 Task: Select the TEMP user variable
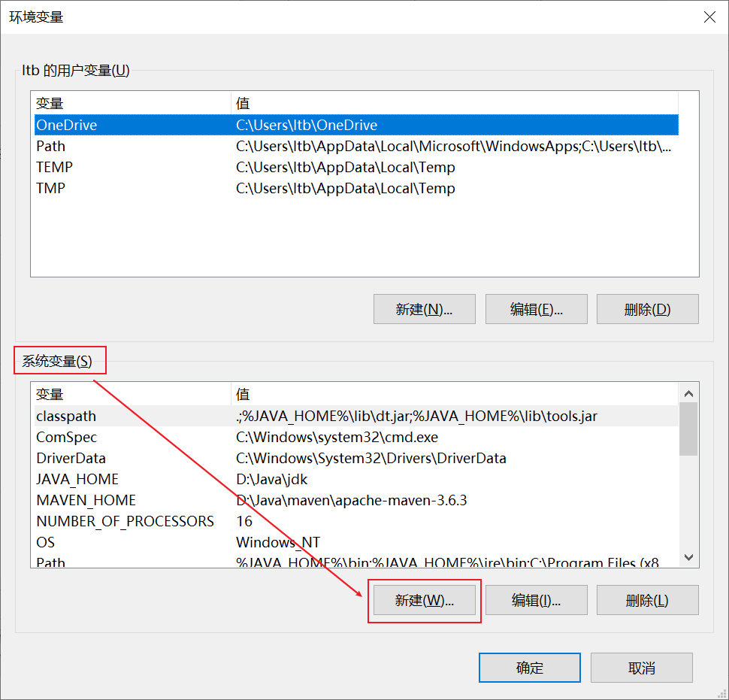click(x=356, y=167)
